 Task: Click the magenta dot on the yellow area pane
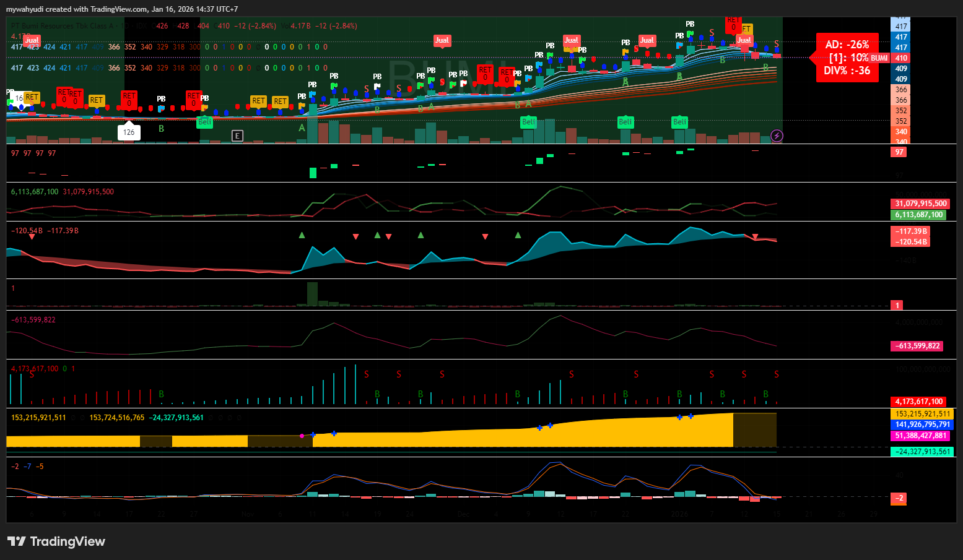pyautogui.click(x=302, y=436)
